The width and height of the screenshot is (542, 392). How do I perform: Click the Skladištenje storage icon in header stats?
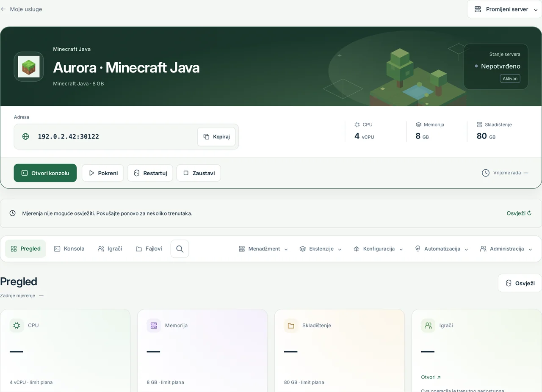point(479,124)
